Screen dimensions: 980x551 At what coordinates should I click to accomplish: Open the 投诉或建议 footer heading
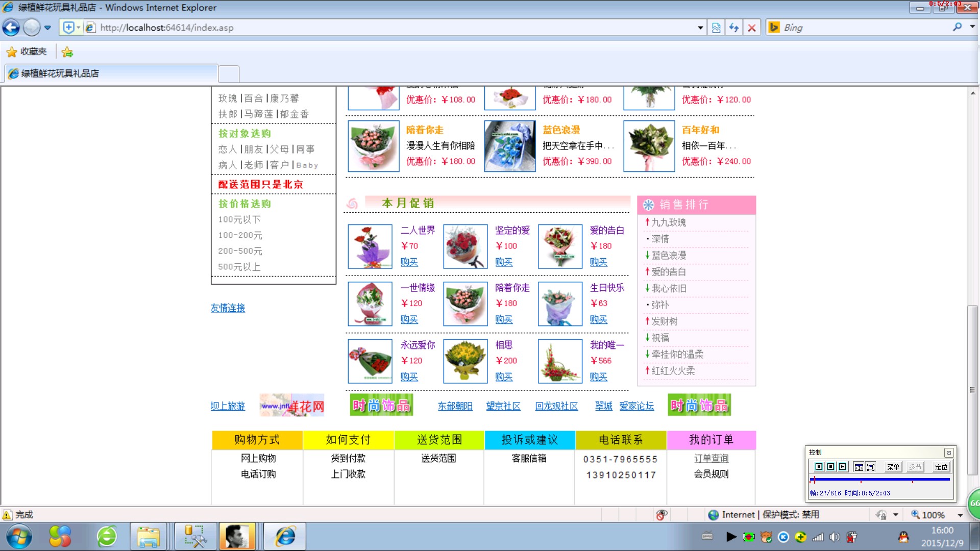(530, 440)
